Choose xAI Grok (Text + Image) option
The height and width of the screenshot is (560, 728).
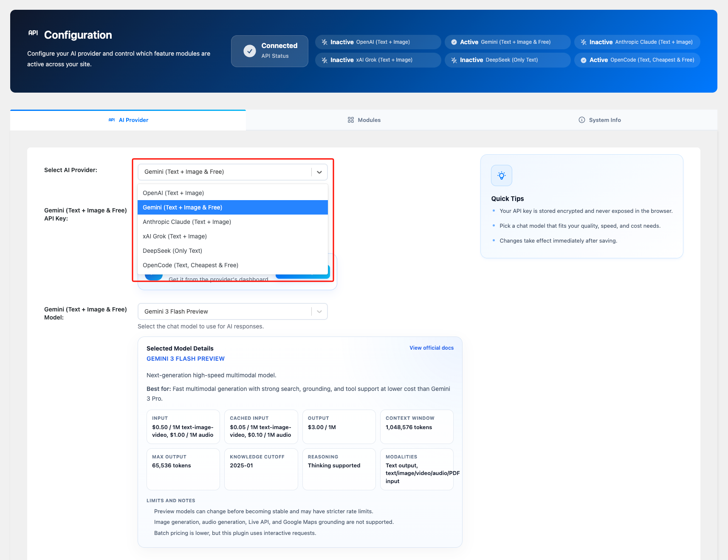(233, 236)
